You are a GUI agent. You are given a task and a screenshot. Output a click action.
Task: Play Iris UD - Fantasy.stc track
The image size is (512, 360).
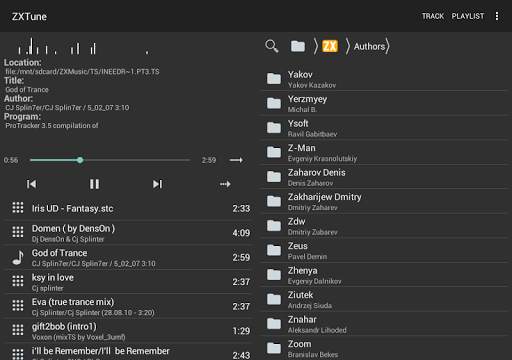click(128, 209)
